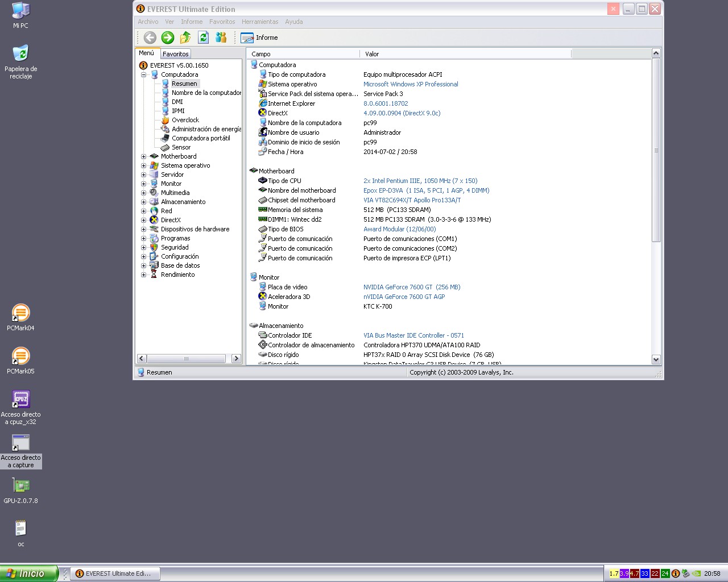
Task: Expand the Seguridad tree node
Action: tap(144, 247)
